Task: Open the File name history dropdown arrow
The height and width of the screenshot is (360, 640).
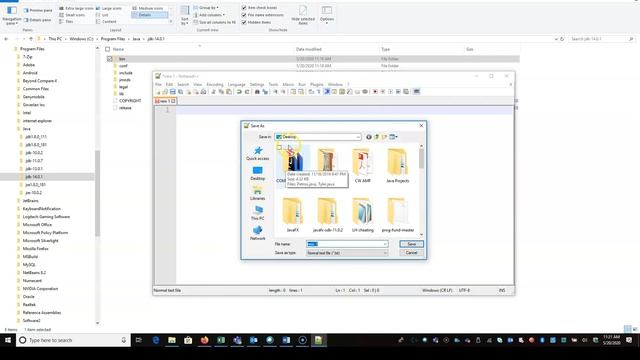Action: (x=385, y=244)
